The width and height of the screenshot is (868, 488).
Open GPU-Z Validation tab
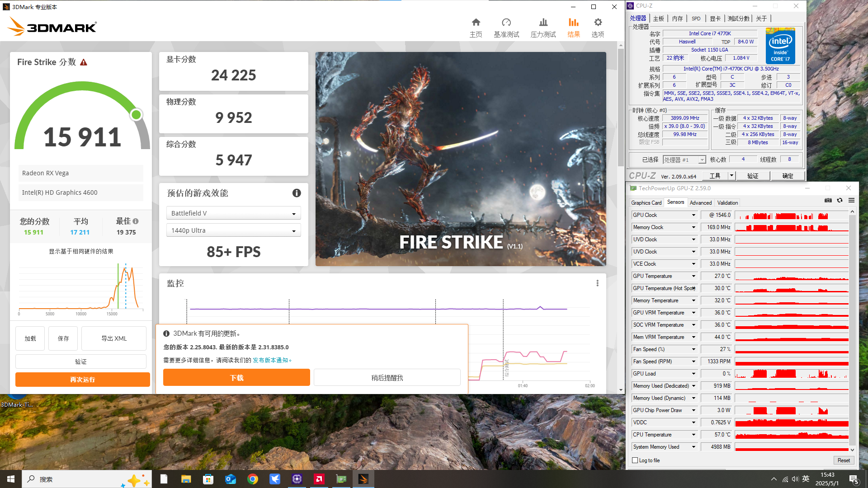point(727,203)
